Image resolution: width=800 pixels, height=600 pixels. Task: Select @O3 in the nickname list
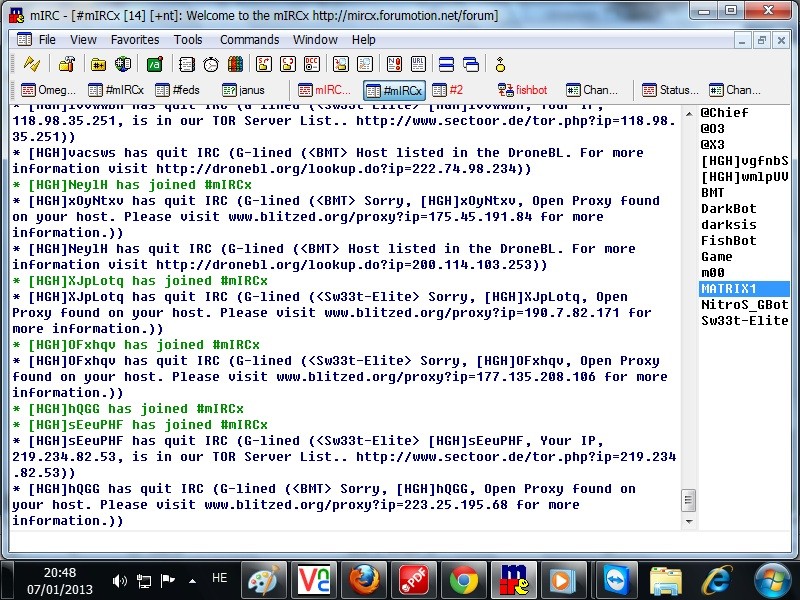(x=712, y=129)
